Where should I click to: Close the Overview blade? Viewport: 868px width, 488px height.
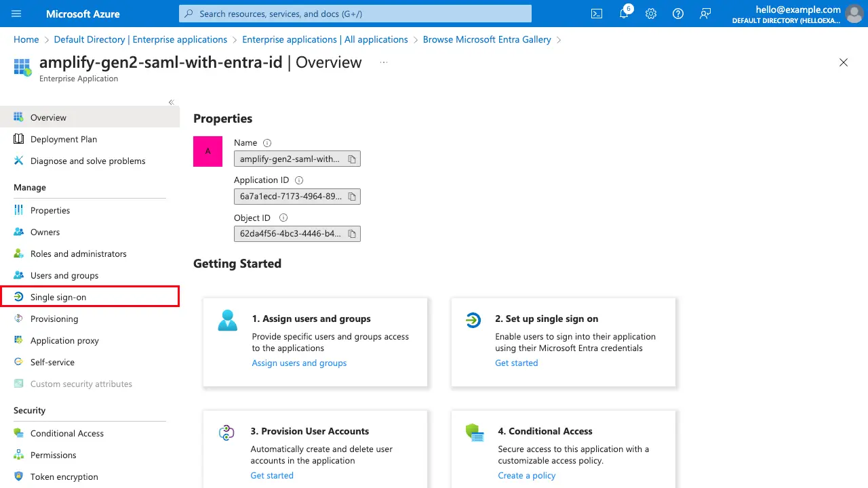pyautogui.click(x=844, y=62)
